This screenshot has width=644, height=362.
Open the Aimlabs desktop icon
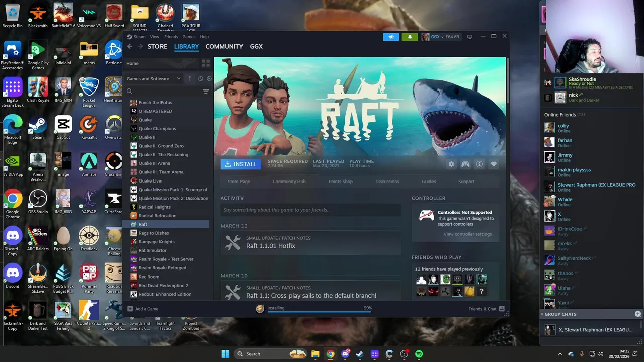89,164
